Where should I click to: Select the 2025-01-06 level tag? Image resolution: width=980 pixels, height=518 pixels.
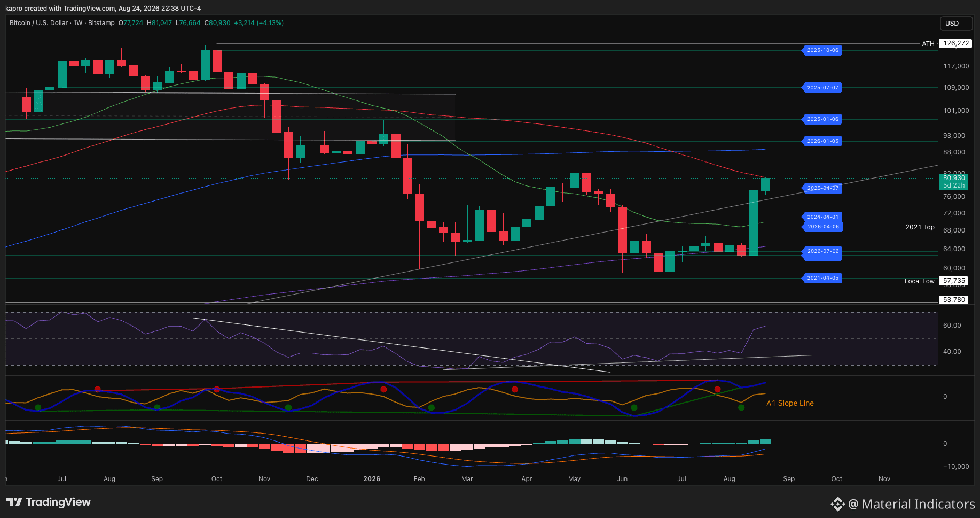tap(822, 119)
